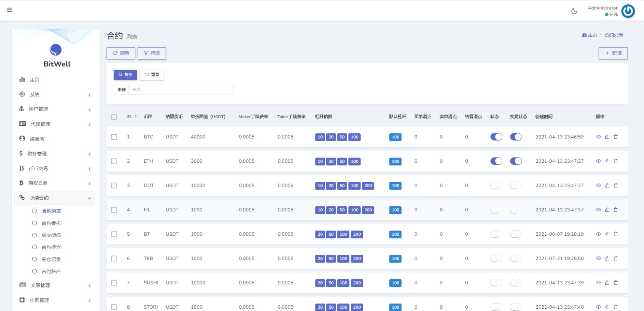
Task: Click the 新增 button to add contract
Action: coord(613,53)
